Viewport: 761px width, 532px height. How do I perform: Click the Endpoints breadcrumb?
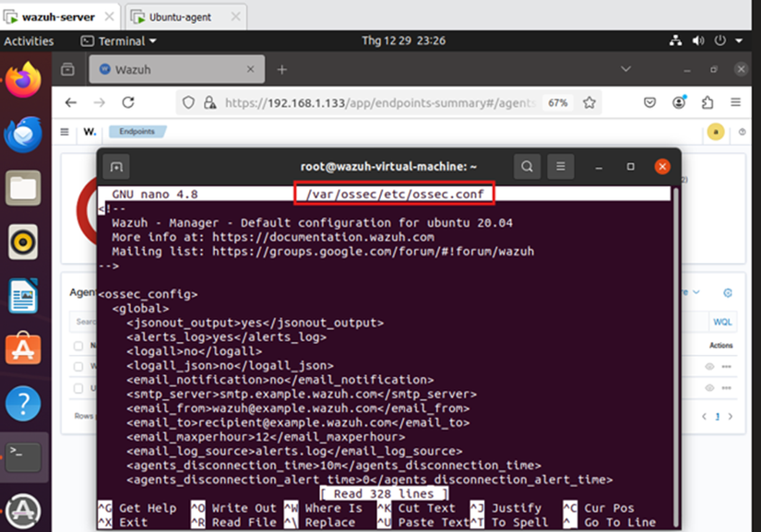pos(137,132)
